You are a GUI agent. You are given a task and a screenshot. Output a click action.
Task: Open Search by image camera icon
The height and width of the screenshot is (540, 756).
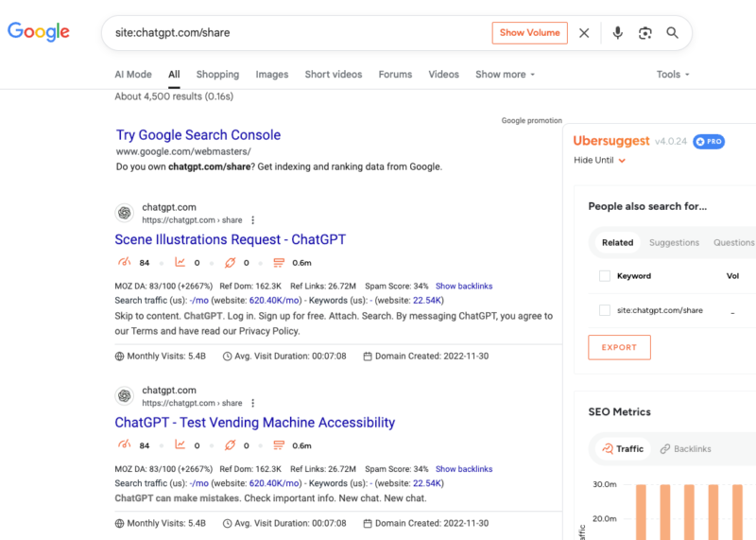point(644,33)
